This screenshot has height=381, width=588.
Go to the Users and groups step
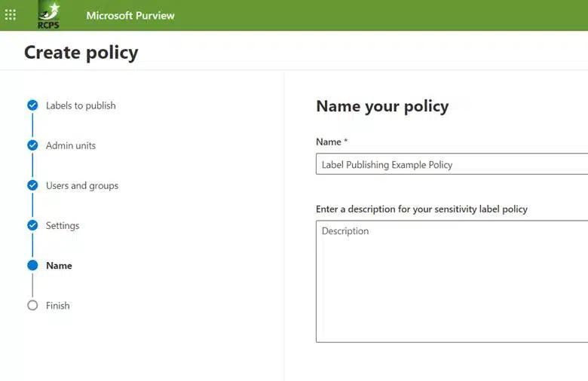82,186
